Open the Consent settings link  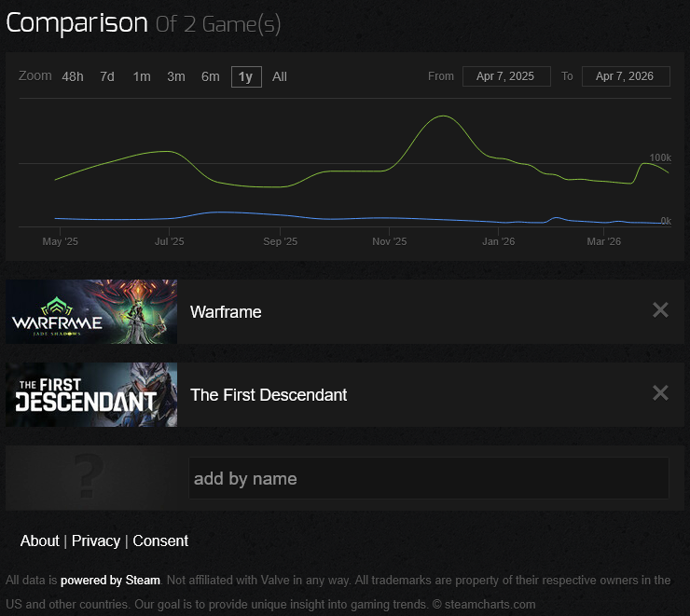pyautogui.click(x=160, y=541)
